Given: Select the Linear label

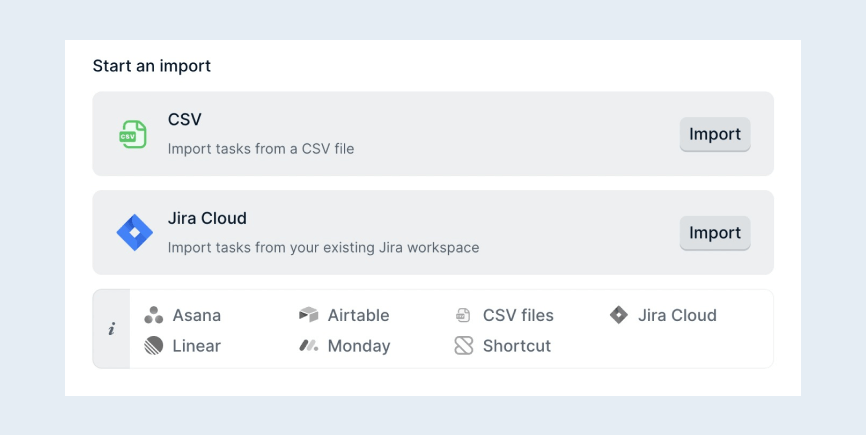Looking at the screenshot, I should (x=197, y=346).
